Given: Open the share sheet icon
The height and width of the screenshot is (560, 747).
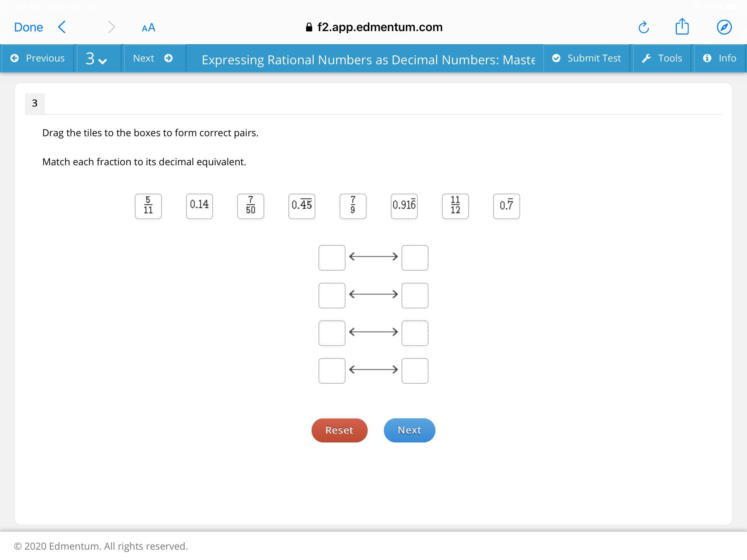Looking at the screenshot, I should pos(682,27).
